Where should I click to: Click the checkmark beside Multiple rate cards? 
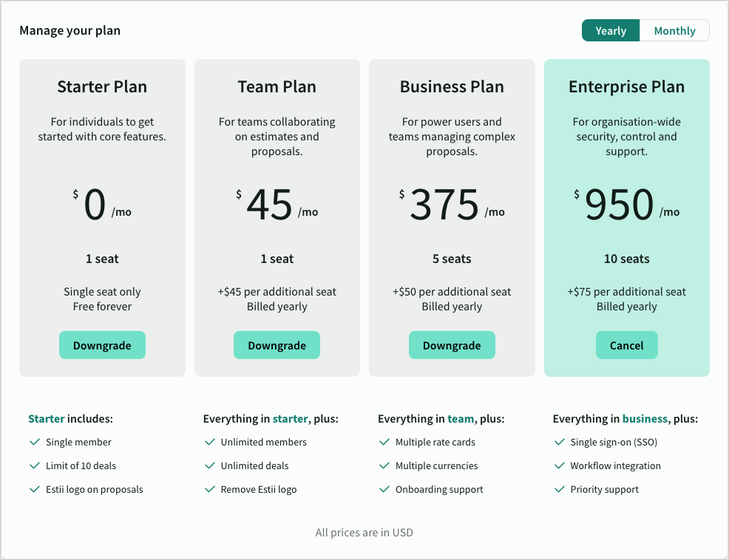[x=384, y=442]
